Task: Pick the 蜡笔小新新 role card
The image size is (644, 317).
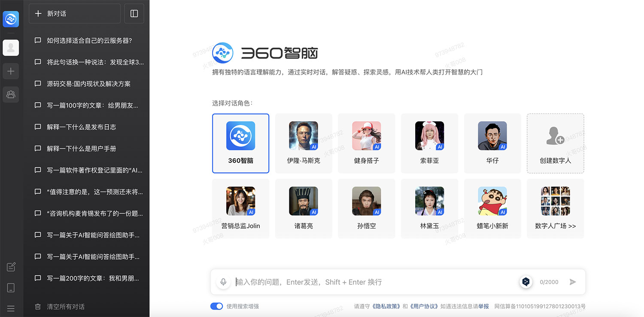Action: tap(492, 209)
